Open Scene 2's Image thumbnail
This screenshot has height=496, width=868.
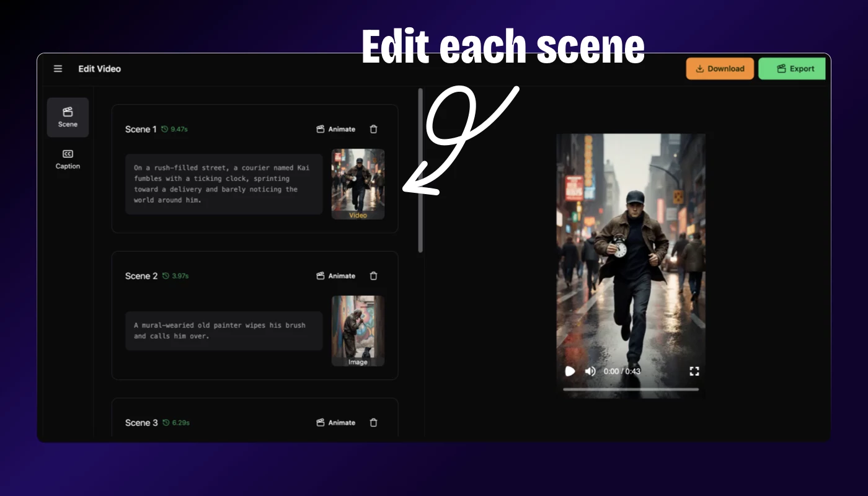(x=358, y=330)
